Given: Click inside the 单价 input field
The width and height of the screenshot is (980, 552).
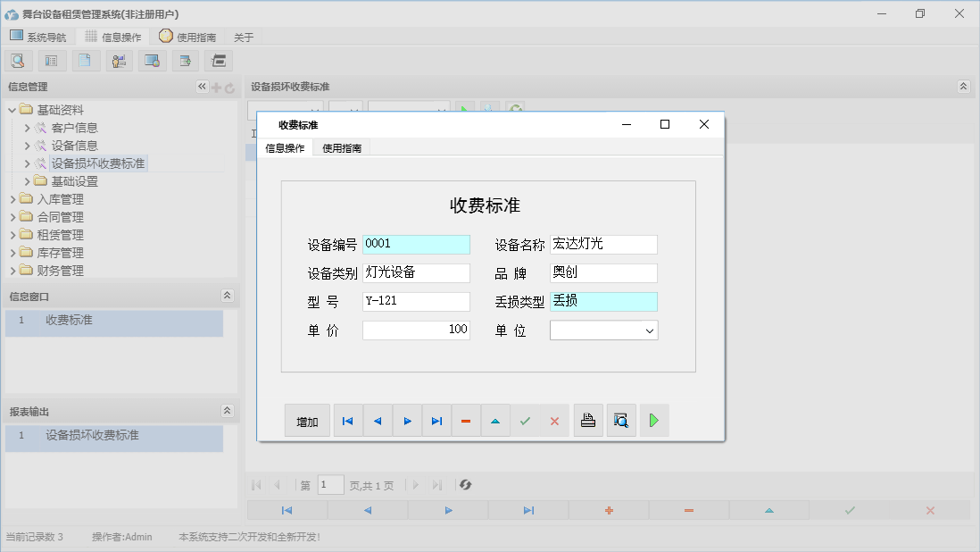Looking at the screenshot, I should tap(415, 330).
